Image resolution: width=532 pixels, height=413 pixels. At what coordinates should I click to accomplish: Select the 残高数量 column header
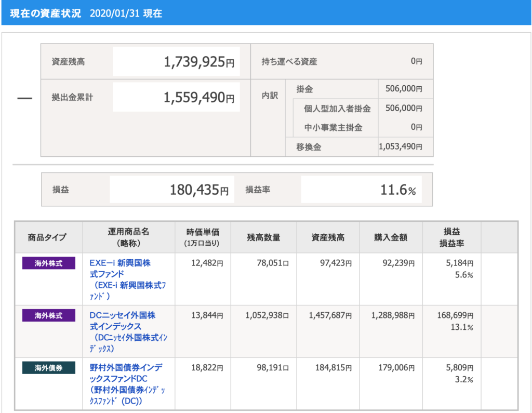tap(263, 237)
